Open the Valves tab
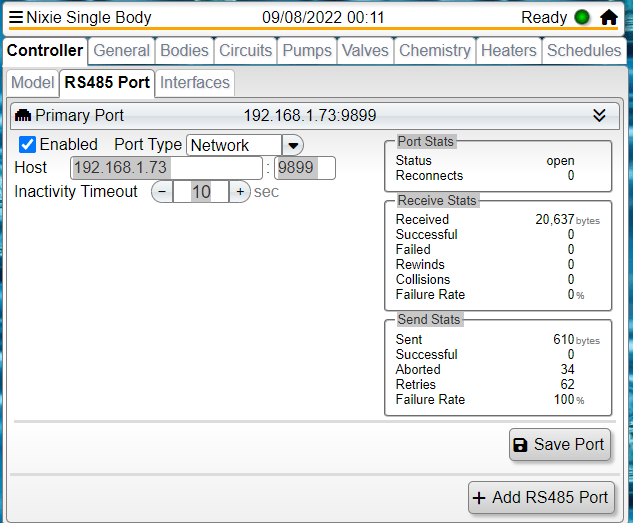This screenshot has width=633, height=523. coord(365,51)
